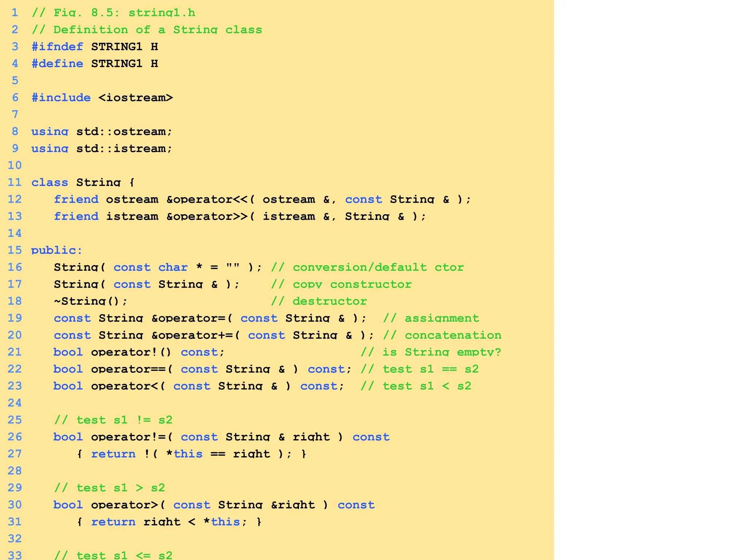Click the blank line number 7
747x560 pixels.
[x=15, y=114]
